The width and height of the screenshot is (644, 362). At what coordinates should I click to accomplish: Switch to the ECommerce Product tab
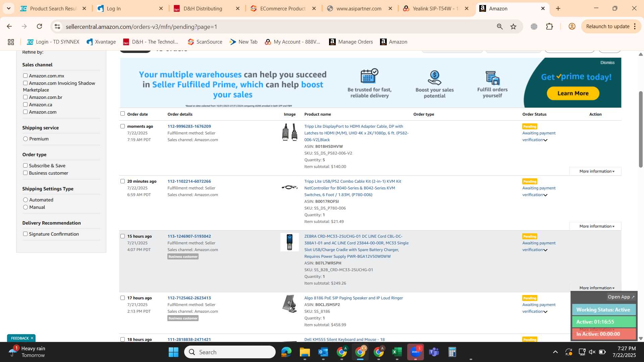(283, 8)
